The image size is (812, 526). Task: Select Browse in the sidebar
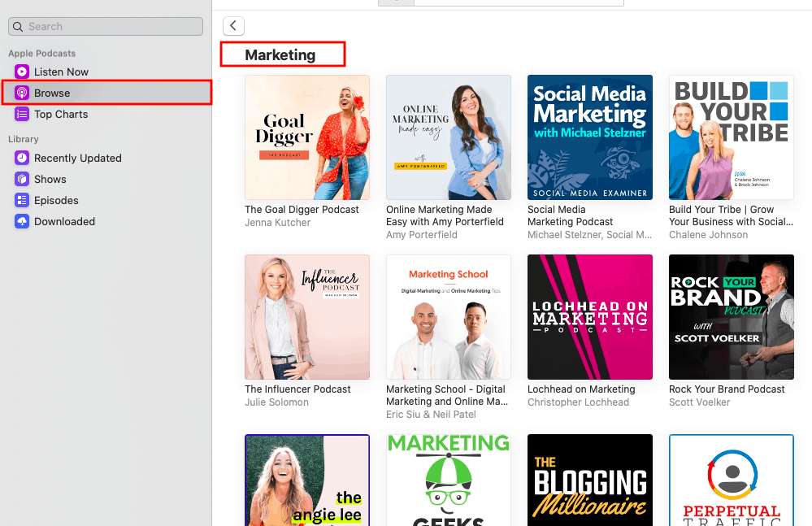(106, 93)
